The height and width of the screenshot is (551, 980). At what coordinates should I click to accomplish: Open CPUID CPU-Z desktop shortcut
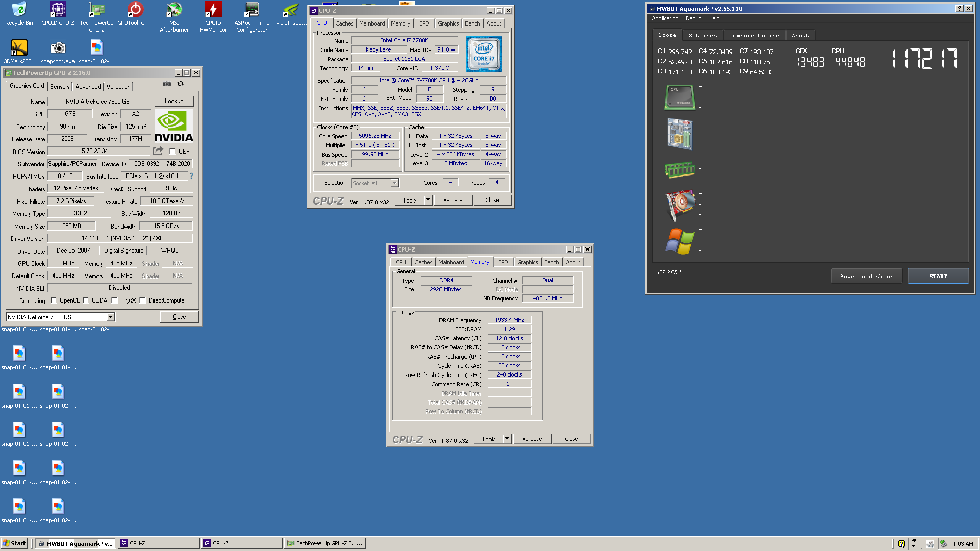click(x=58, y=14)
